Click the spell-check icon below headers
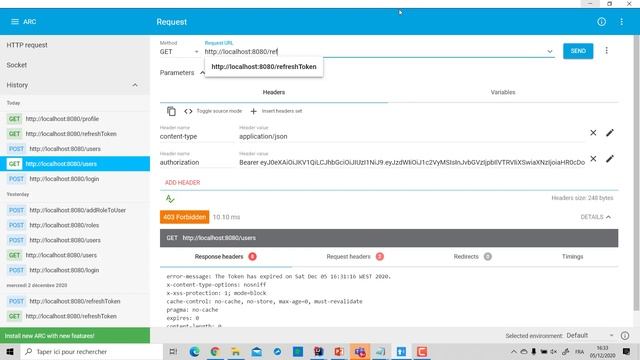Image resolution: width=640 pixels, height=360 pixels. tap(170, 199)
